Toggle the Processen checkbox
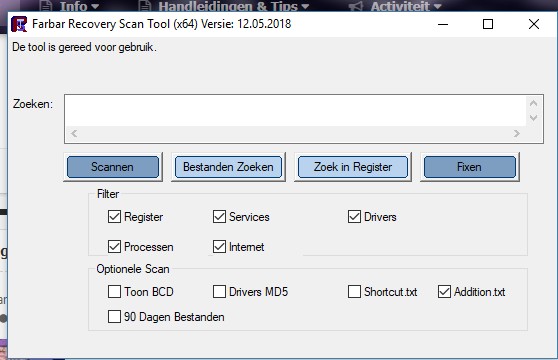The width and height of the screenshot is (558, 360). (114, 246)
